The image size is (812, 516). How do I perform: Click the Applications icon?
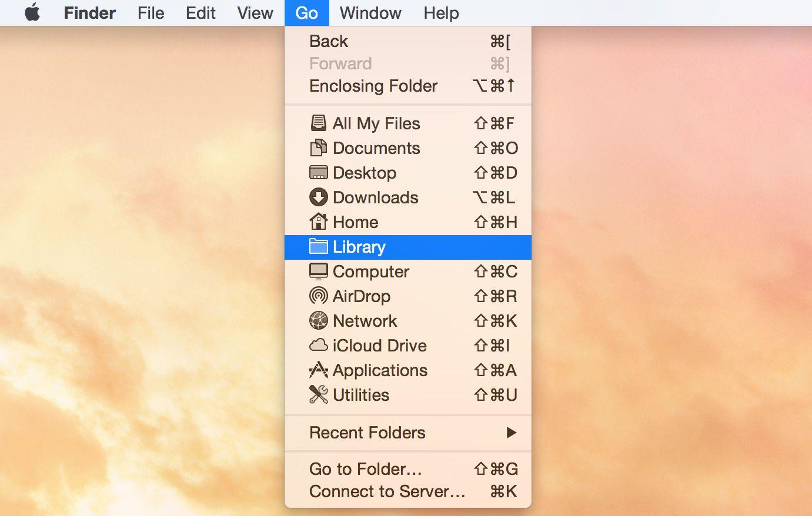(x=318, y=370)
